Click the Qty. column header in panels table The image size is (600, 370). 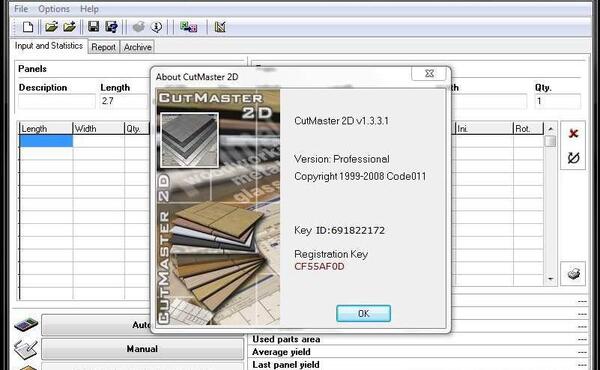pyautogui.click(x=137, y=129)
